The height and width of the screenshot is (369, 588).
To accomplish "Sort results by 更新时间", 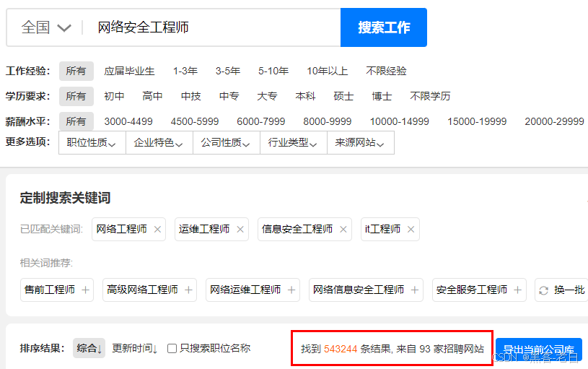I will point(135,348).
